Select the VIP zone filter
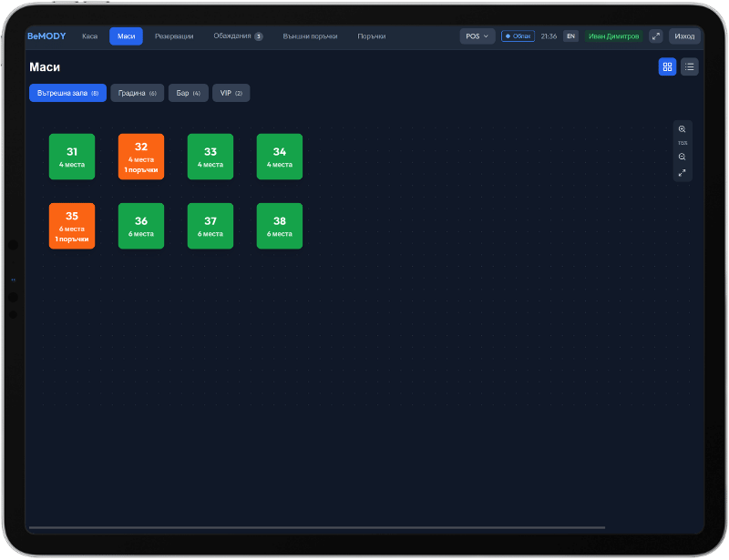 [x=231, y=93]
